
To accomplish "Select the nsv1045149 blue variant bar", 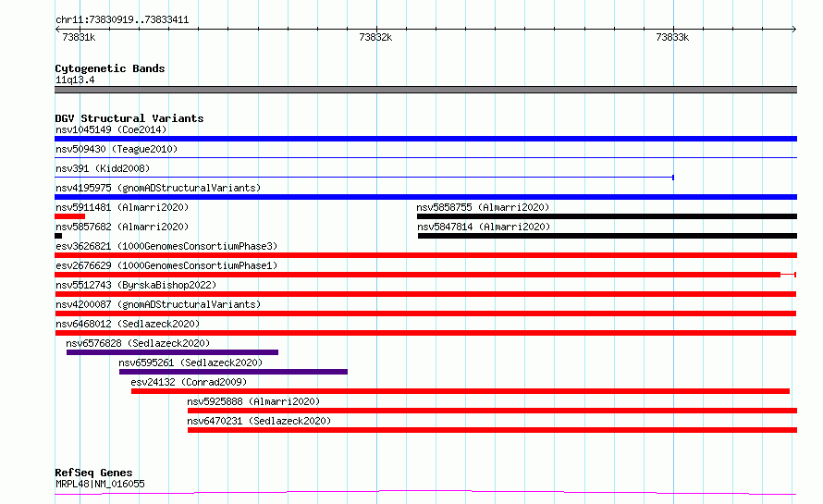I will (x=425, y=139).
